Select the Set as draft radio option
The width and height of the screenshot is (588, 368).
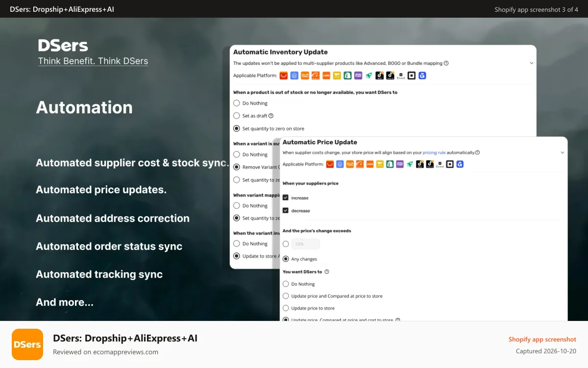point(237,116)
